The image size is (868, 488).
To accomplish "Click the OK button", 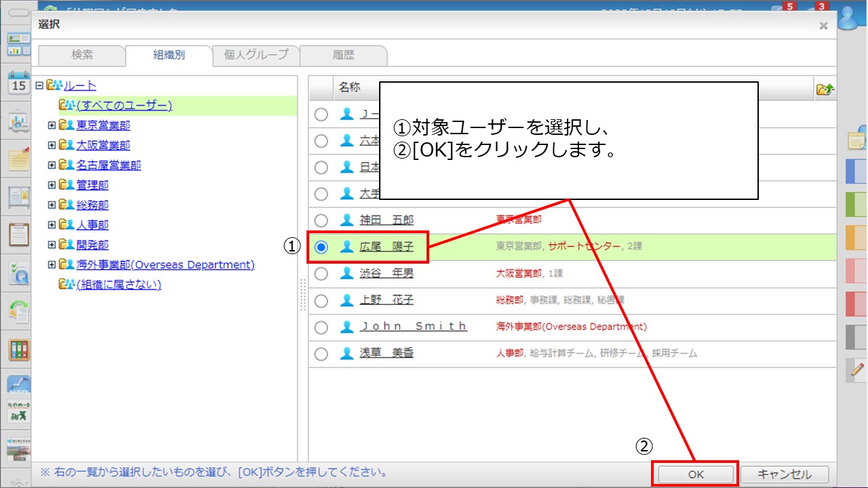I will [696, 474].
